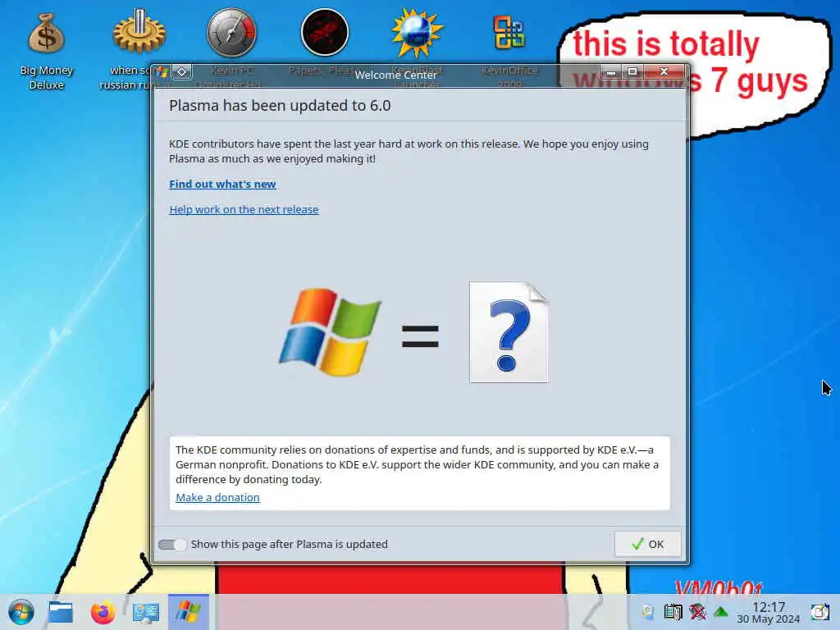Maximize the Welcome Center window

point(632,72)
